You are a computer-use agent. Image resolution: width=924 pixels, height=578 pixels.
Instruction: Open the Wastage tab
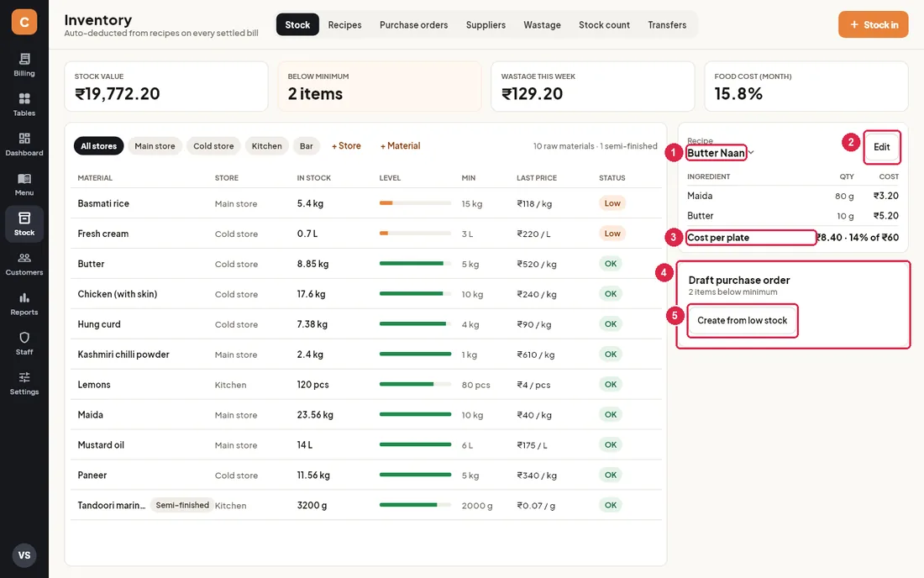click(542, 24)
